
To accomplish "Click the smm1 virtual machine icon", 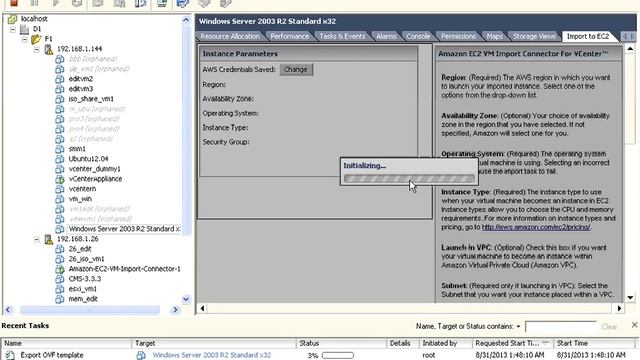I will pos(60,149).
